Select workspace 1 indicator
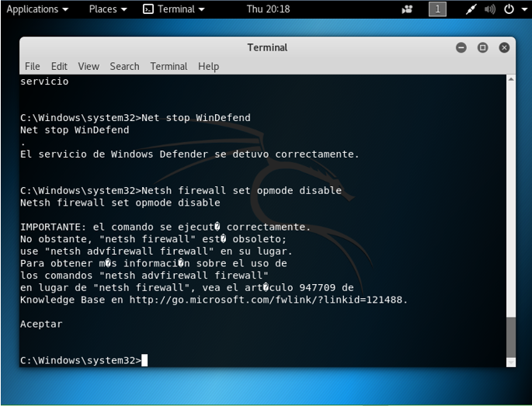This screenshot has height=406, width=532. pos(437,9)
